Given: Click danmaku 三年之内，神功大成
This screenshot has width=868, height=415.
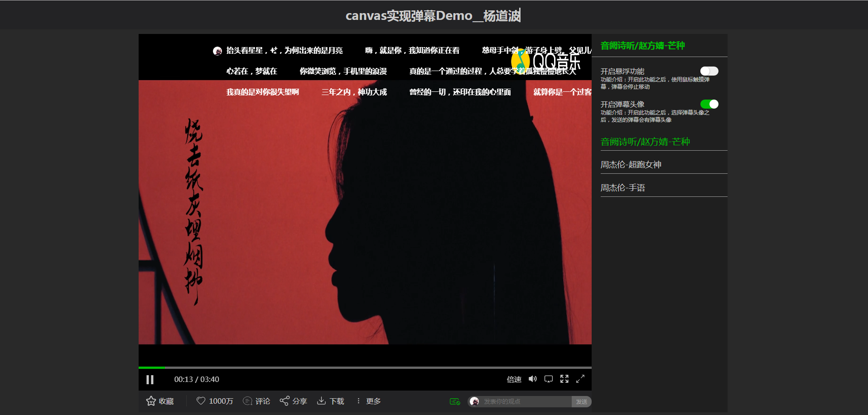Looking at the screenshot, I should coord(354,92).
